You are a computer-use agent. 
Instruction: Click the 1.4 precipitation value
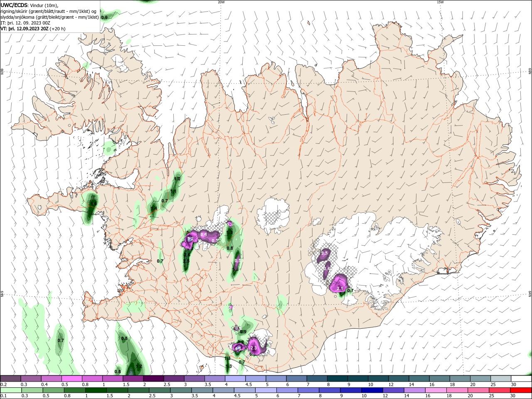click(x=154, y=209)
